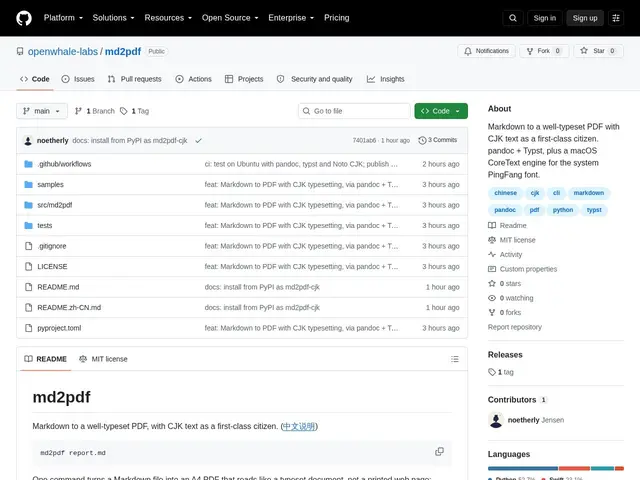640x480 pixels.
Task: Fork the md2pdf repository
Action: point(544,51)
